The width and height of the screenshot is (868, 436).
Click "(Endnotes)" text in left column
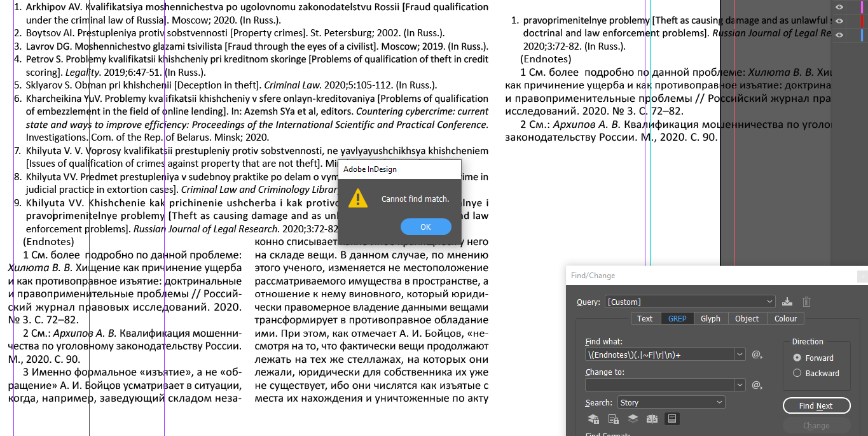click(x=48, y=242)
